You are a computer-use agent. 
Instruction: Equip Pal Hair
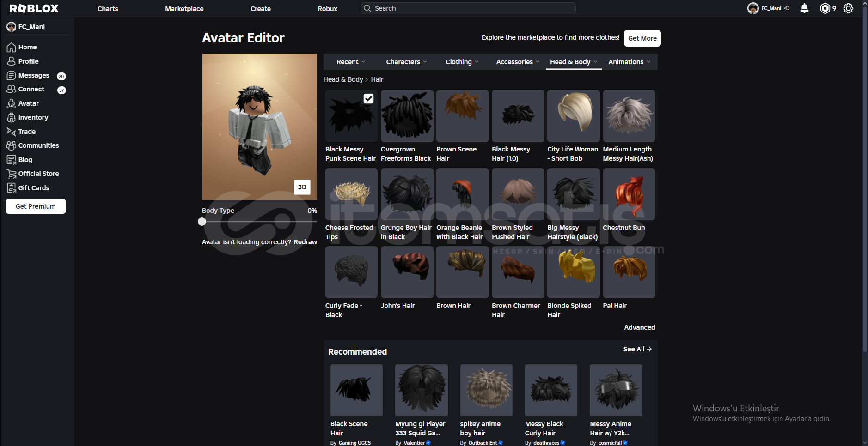point(629,272)
